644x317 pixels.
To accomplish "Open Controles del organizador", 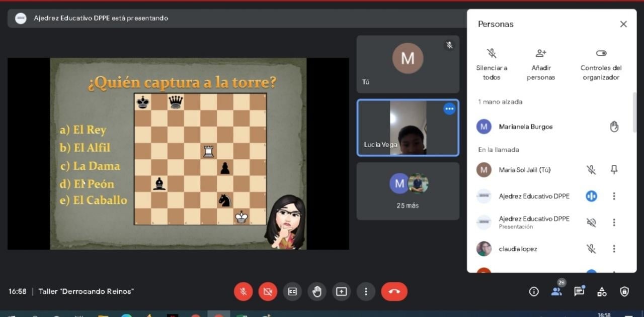I will point(601,64).
